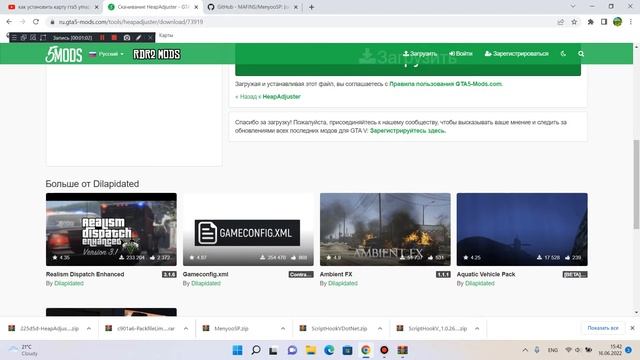Close the YouTube tab
Screen dimensions: 640x360
[97, 7]
